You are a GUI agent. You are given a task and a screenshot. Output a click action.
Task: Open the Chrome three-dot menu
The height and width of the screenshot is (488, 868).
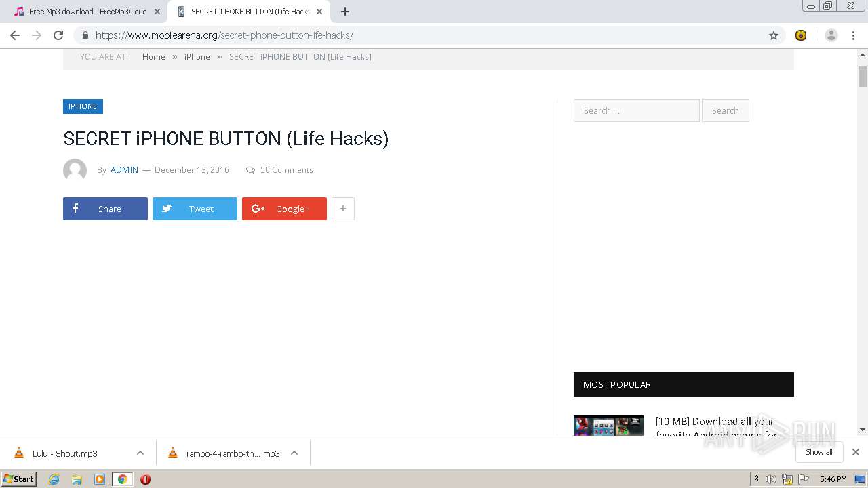pyautogui.click(x=852, y=35)
